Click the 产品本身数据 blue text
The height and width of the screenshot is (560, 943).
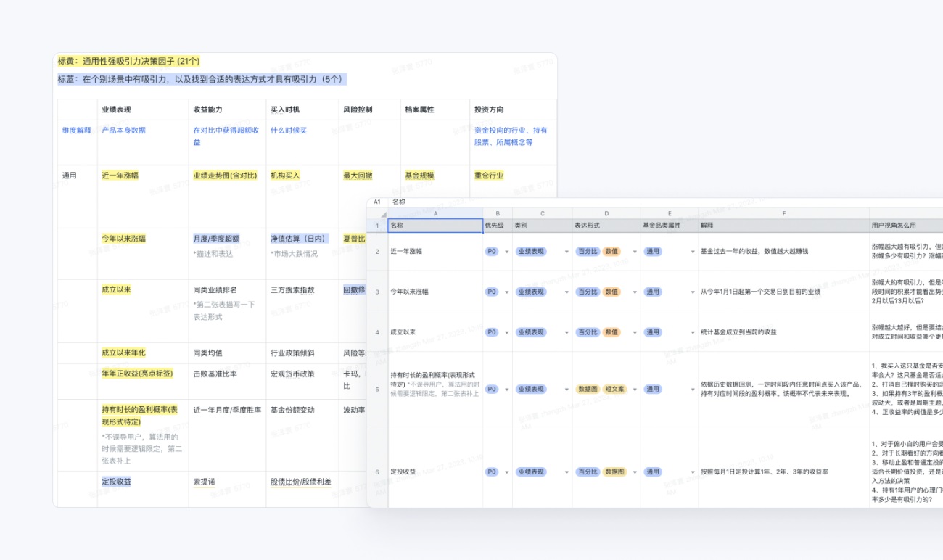click(x=123, y=131)
